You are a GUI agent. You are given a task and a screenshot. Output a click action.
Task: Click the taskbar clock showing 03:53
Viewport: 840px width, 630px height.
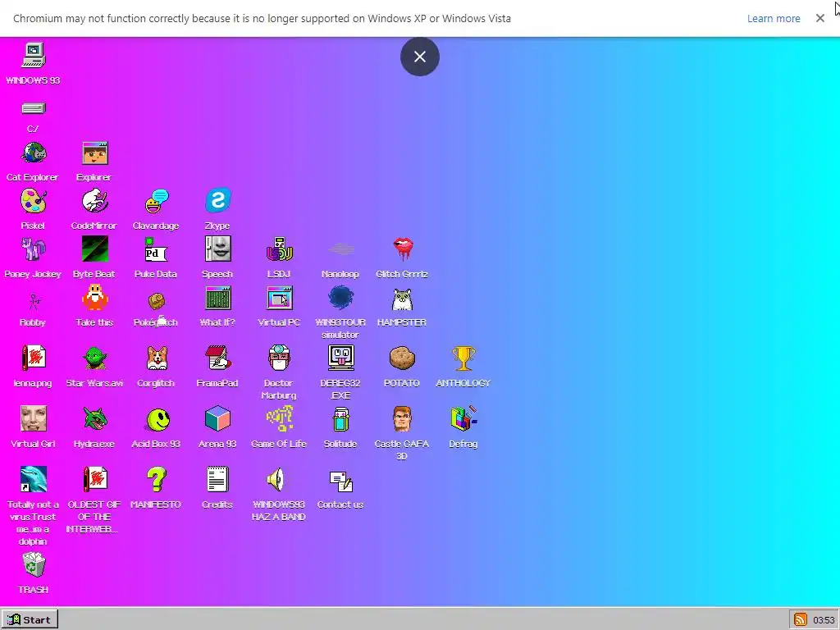coord(824,620)
